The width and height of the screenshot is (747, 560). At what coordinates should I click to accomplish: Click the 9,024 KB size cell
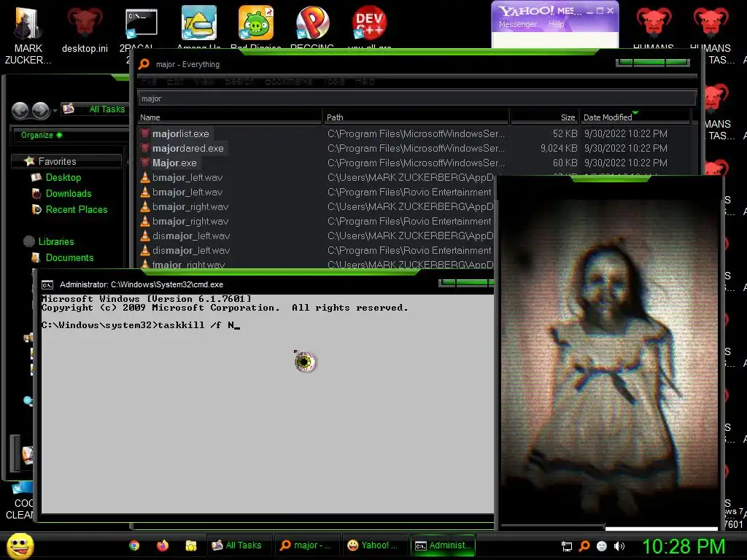[559, 149]
